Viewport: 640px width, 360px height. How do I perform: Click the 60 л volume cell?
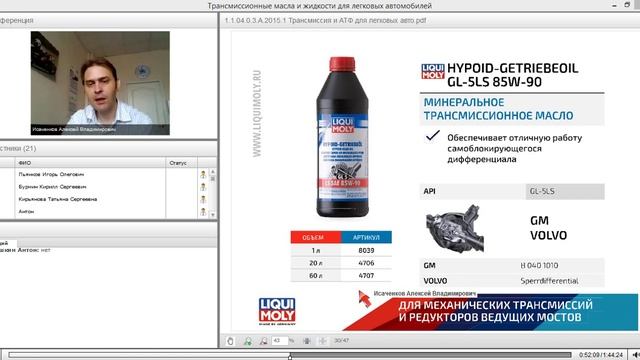click(x=316, y=276)
